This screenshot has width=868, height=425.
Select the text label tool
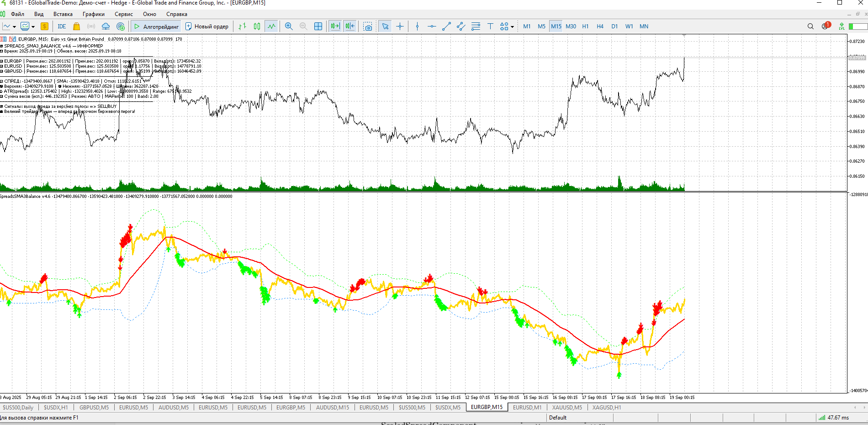click(490, 27)
